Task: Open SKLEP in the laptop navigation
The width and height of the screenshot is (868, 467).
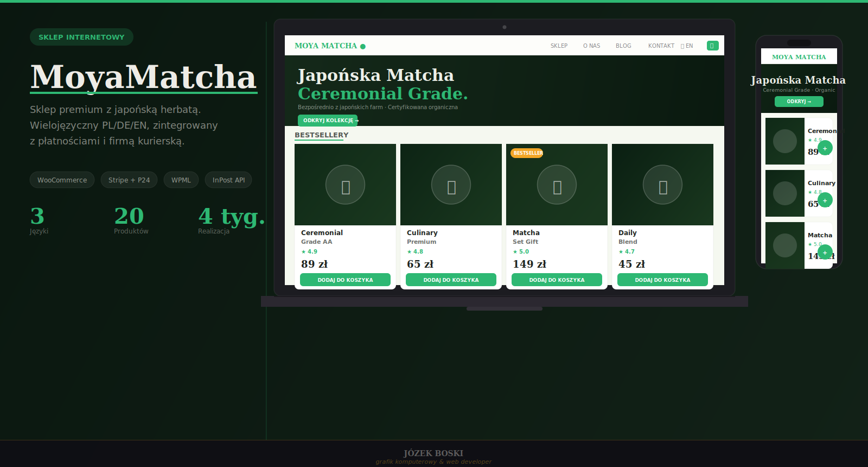Action: 559,46
